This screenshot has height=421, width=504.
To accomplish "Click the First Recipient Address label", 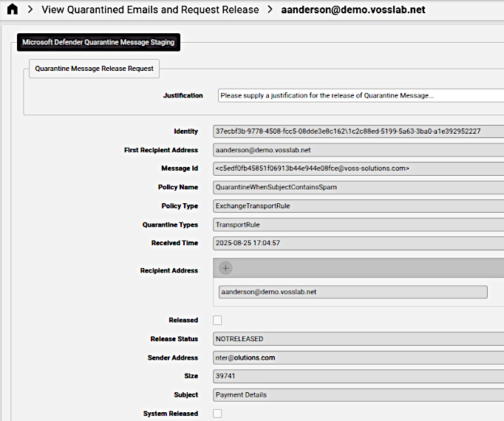I will pyautogui.click(x=161, y=150).
